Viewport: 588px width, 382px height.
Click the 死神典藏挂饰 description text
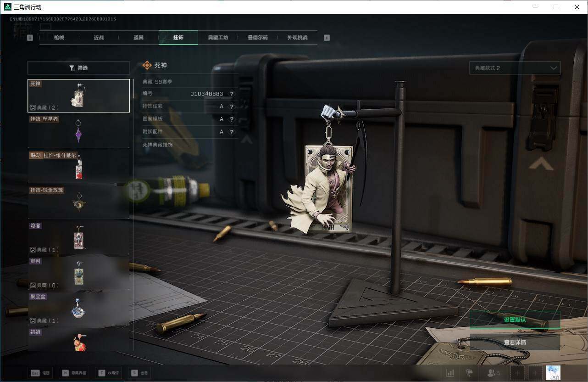(x=158, y=145)
